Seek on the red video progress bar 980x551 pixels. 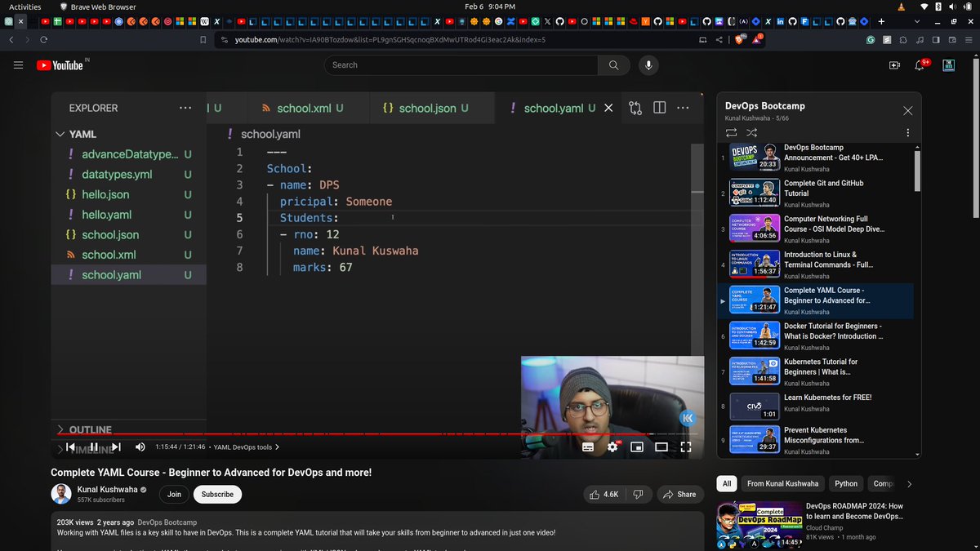pyautogui.click(x=377, y=434)
